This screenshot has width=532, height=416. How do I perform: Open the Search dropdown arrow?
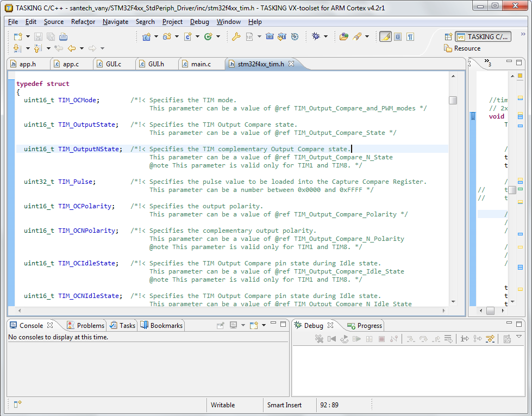coord(367,36)
